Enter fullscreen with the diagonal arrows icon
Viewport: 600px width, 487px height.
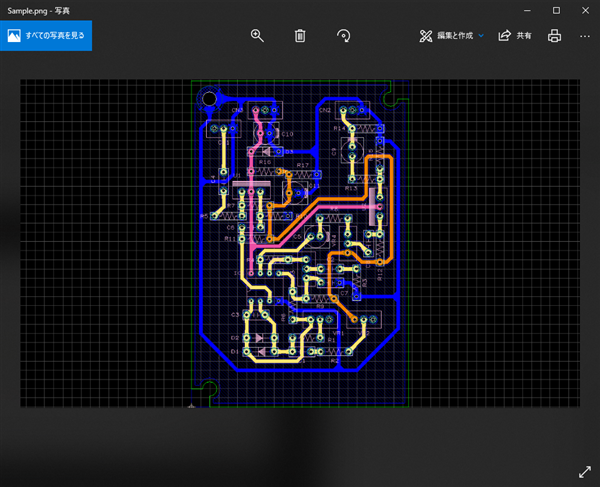click(x=584, y=471)
